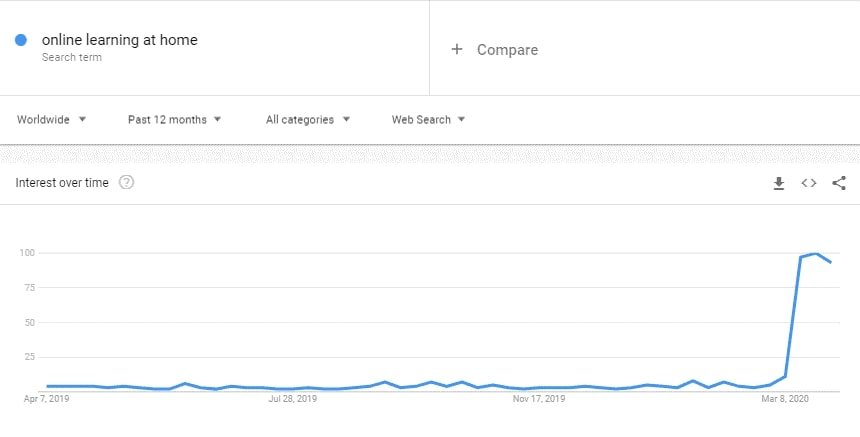
Task: Download the interest over time data
Action: [x=778, y=183]
